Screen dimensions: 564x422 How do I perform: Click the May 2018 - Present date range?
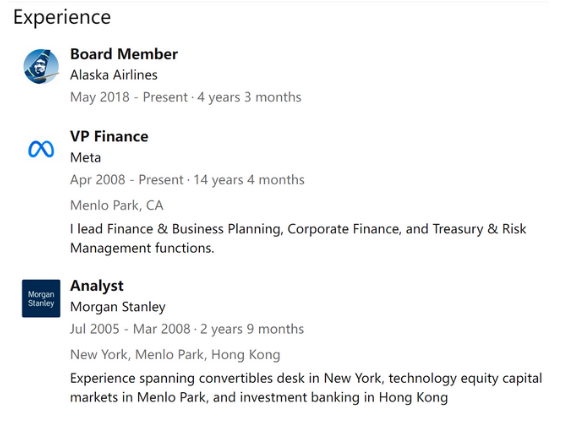[x=129, y=97]
